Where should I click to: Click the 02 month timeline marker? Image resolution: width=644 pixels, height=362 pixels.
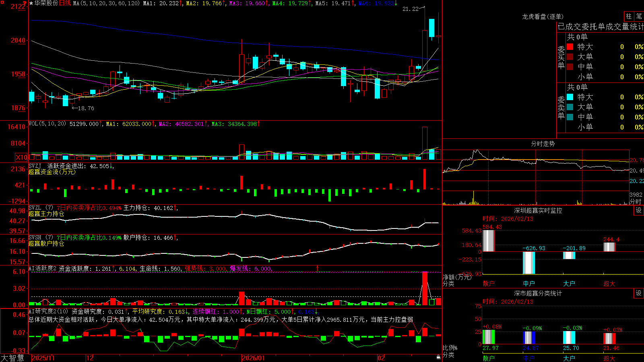coord(381,358)
